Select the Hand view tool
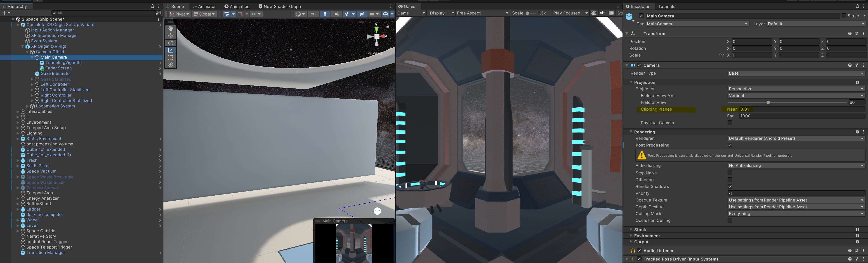 pos(170,28)
